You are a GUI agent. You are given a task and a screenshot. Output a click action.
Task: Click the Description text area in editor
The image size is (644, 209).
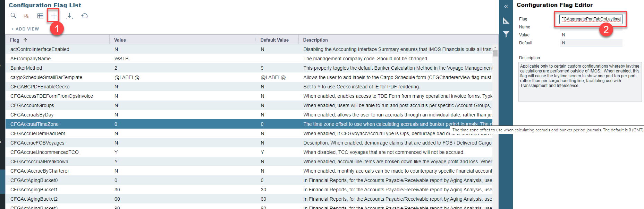[x=579, y=82]
